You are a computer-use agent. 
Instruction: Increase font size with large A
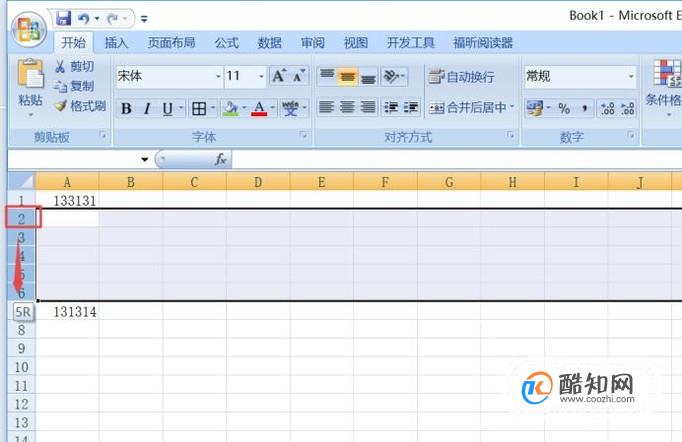[x=279, y=76]
